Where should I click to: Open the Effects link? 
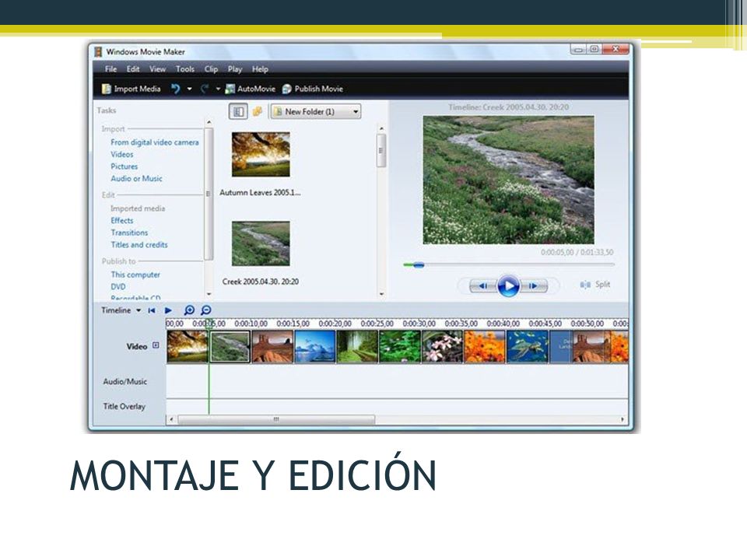point(122,220)
